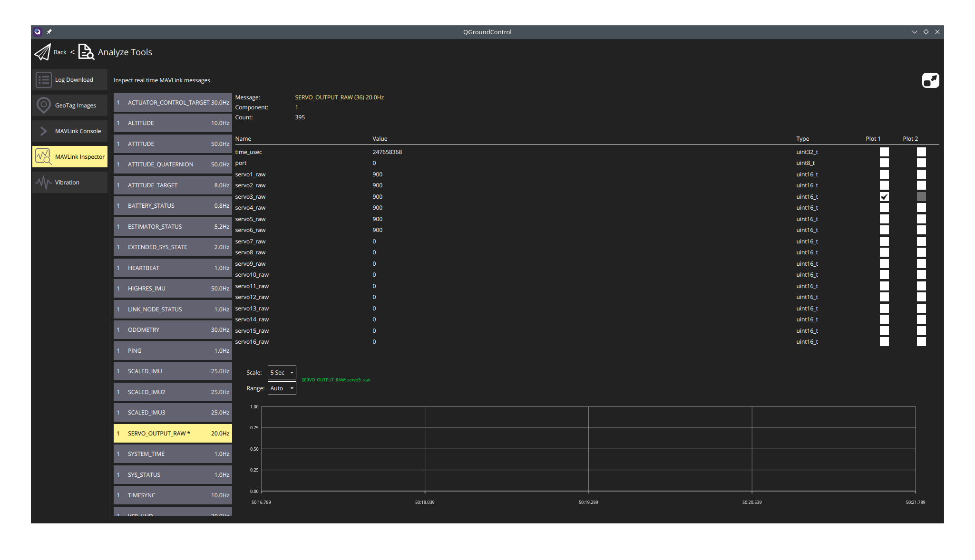975x560 pixels.
Task: Open the MAVLink Console tab
Action: click(x=70, y=131)
